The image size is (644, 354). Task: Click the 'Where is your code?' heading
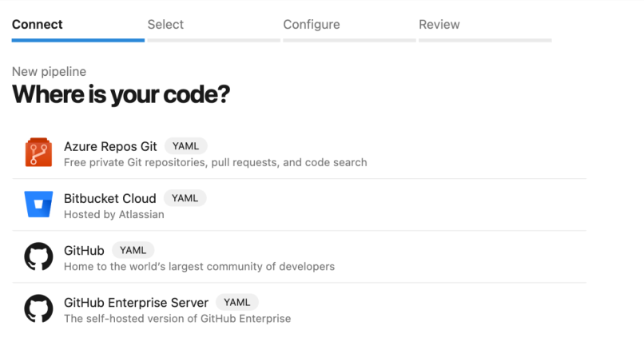[x=121, y=95]
